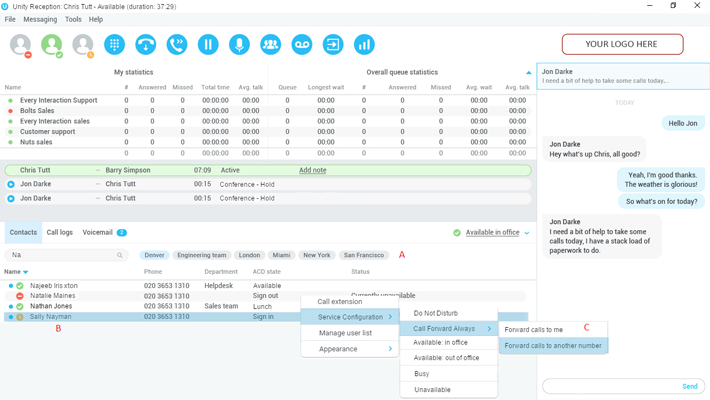Click the call transfer icon
Screen dimensions: 710x400
(x=177, y=44)
